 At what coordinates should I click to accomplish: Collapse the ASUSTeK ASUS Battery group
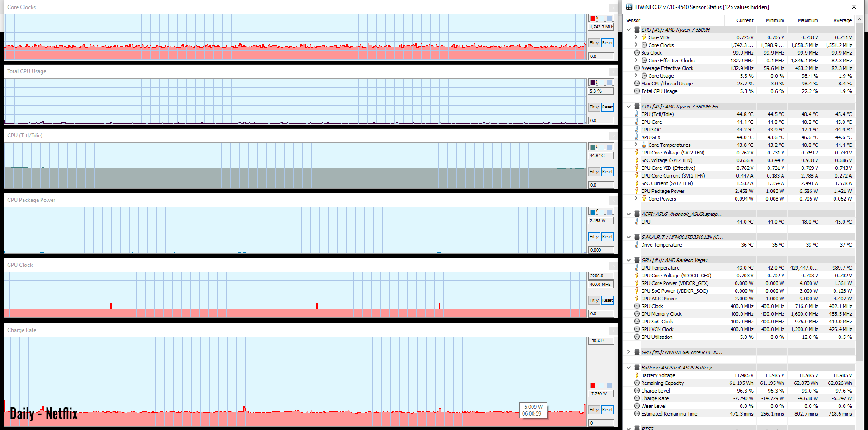(628, 368)
